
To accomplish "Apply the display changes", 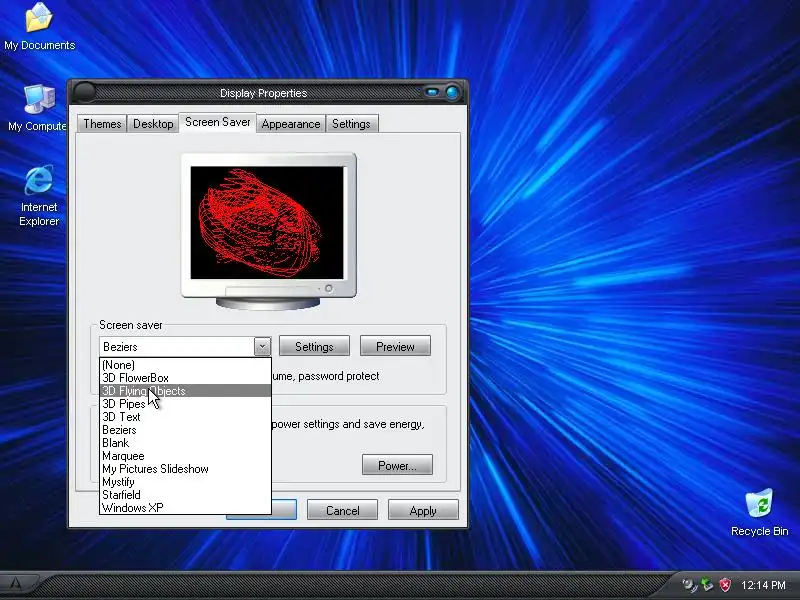I will [423, 510].
